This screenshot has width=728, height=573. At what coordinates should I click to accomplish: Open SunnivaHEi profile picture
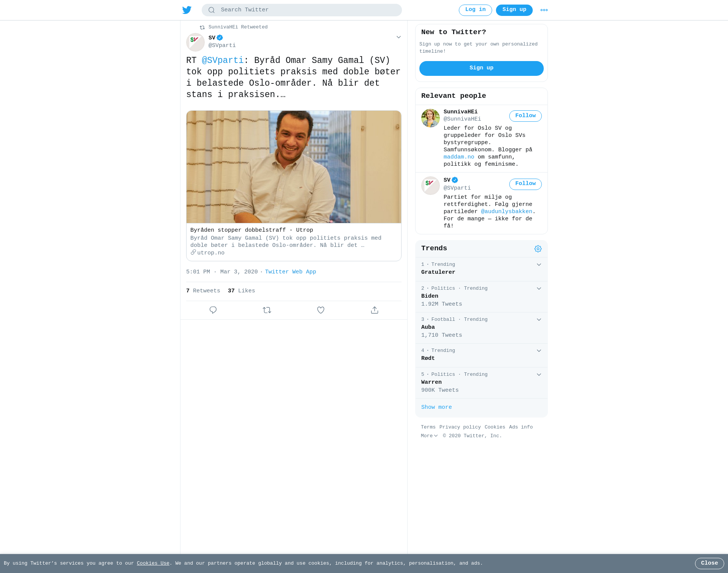[x=430, y=118]
